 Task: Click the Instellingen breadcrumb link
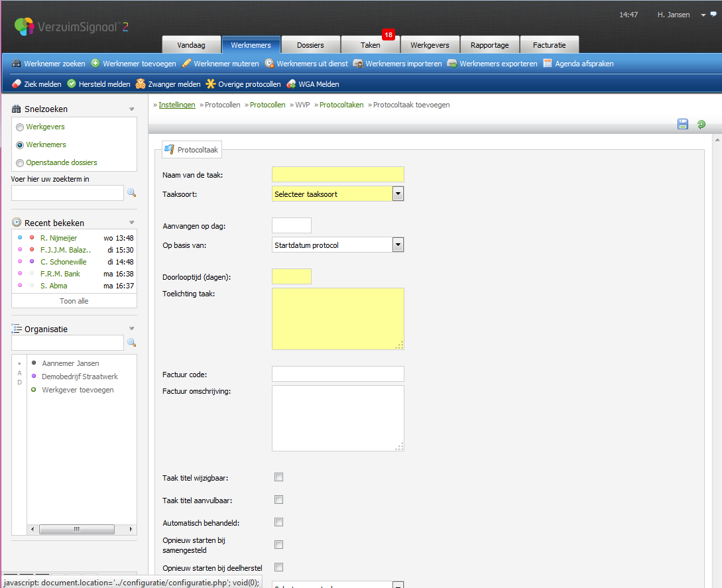pyautogui.click(x=176, y=105)
